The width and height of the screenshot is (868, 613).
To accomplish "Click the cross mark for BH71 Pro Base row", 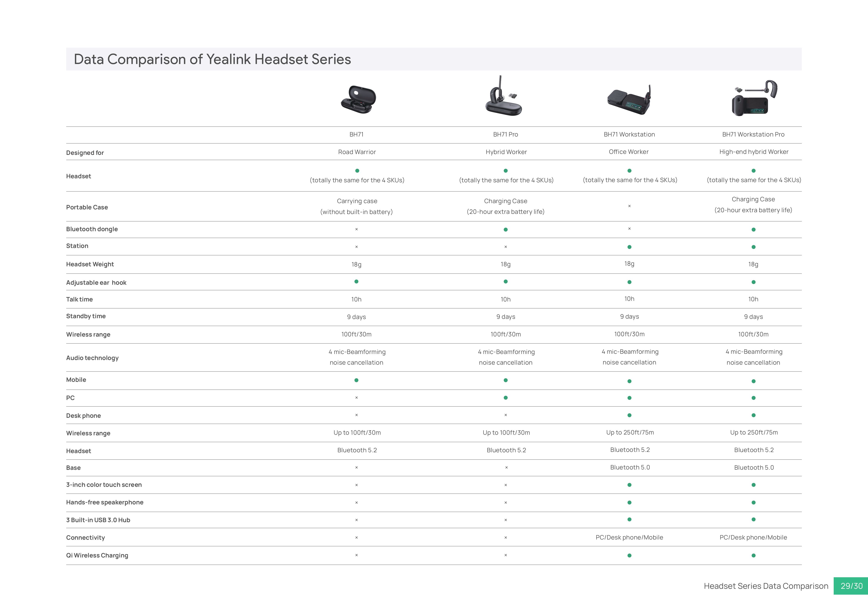I will pos(507,467).
